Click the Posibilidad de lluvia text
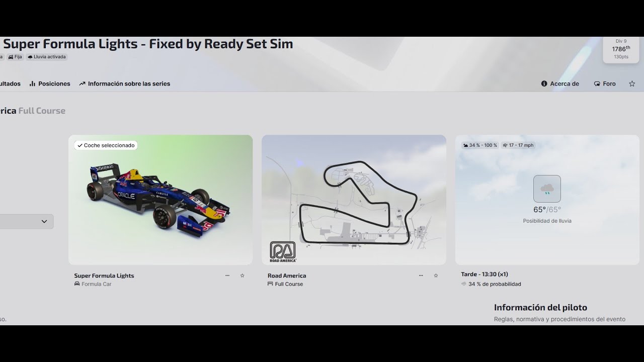644x362 pixels. [x=547, y=221]
